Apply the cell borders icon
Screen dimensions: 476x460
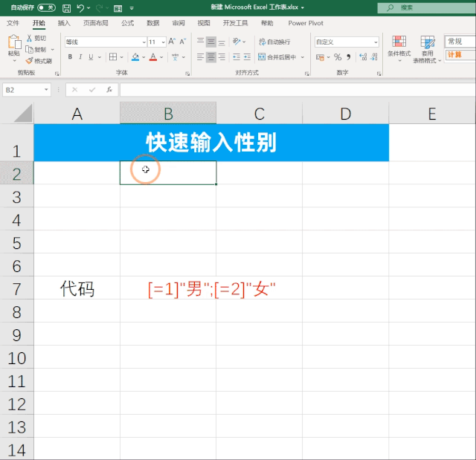[113, 56]
